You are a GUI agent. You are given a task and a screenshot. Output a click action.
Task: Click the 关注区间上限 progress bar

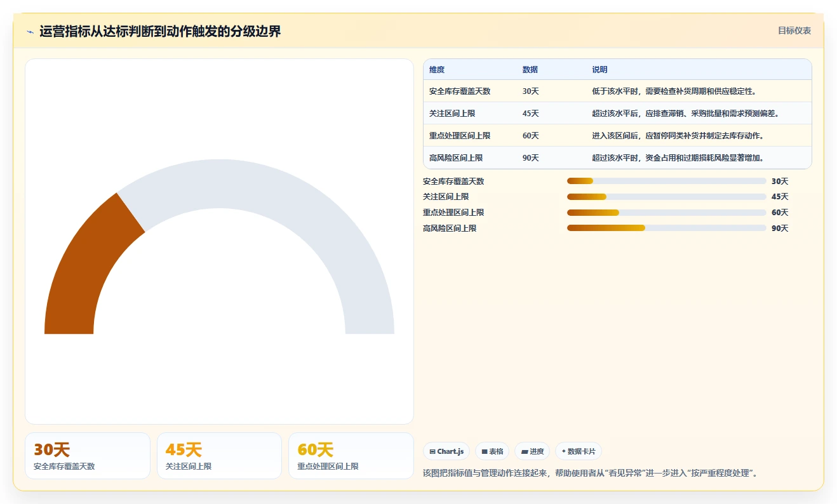click(667, 197)
